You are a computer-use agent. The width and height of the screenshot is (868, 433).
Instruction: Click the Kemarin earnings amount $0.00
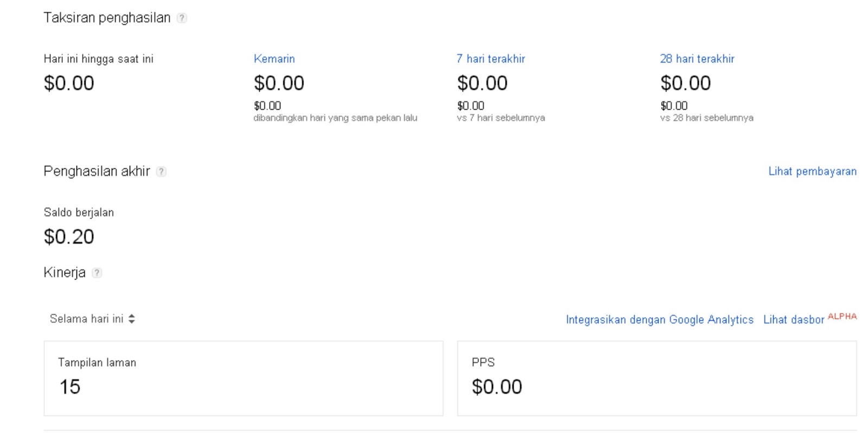click(278, 83)
